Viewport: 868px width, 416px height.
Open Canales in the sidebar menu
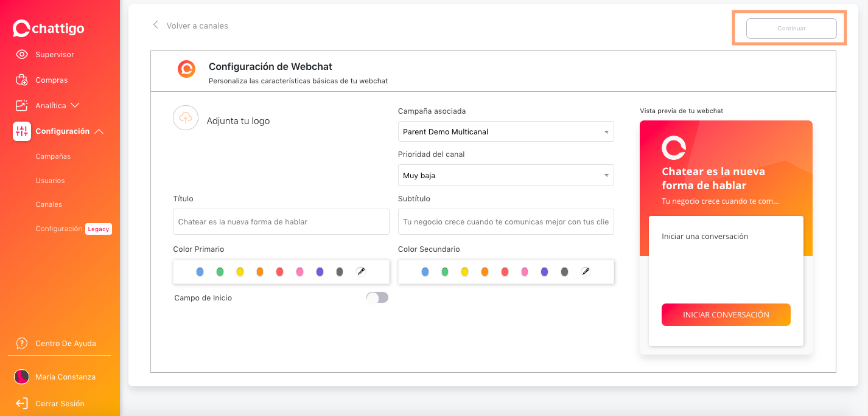[49, 205]
